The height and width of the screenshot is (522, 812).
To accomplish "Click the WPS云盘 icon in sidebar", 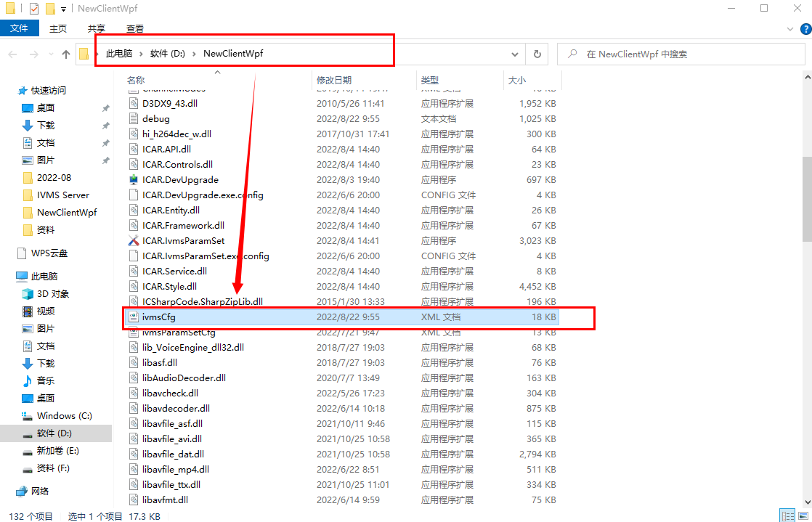I will point(22,253).
